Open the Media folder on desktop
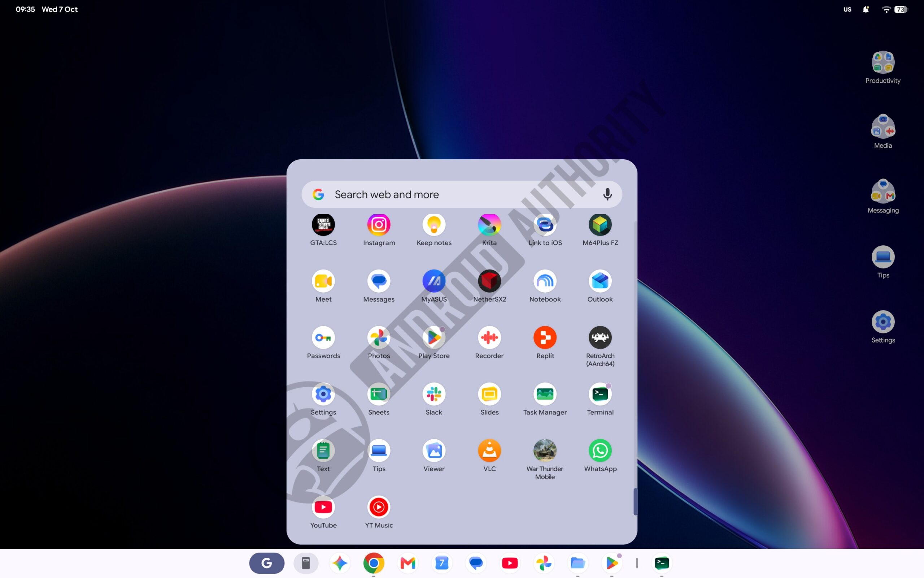Image resolution: width=924 pixels, height=578 pixels. (883, 127)
